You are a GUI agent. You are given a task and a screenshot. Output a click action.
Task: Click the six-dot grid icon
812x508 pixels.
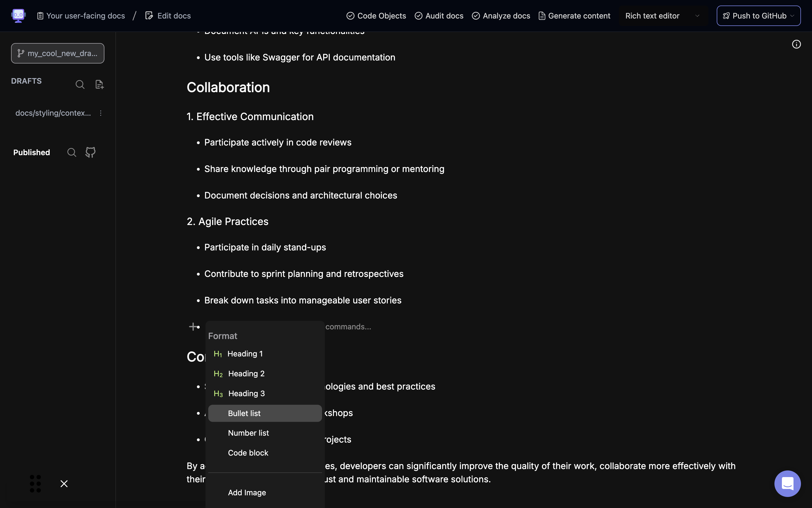35,483
